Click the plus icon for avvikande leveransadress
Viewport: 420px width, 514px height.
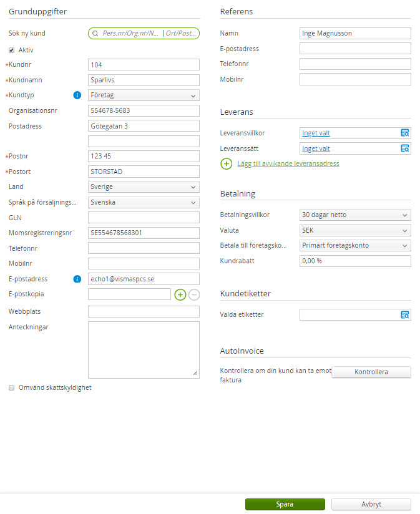point(227,164)
